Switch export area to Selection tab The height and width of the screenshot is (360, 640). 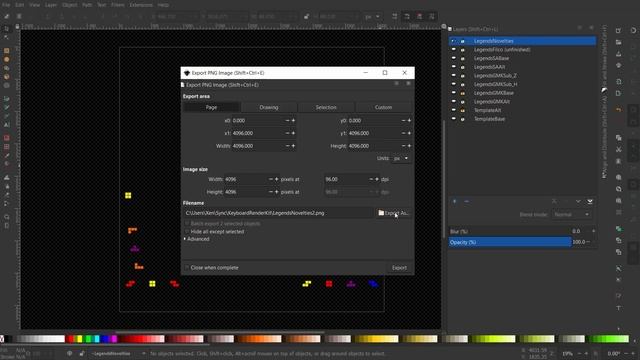(x=326, y=107)
